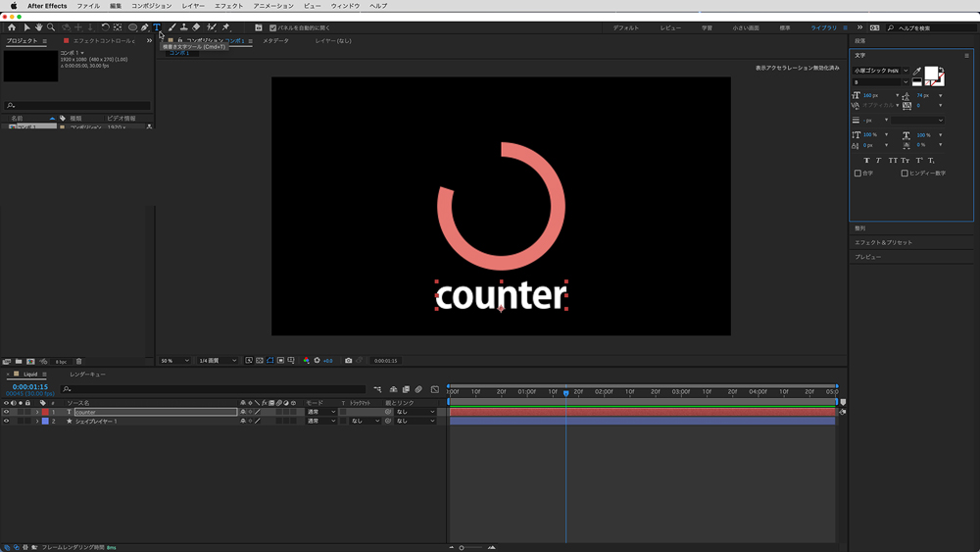980x552 pixels.
Task: Toggle the auto-open panels checkbox
Action: click(x=272, y=28)
